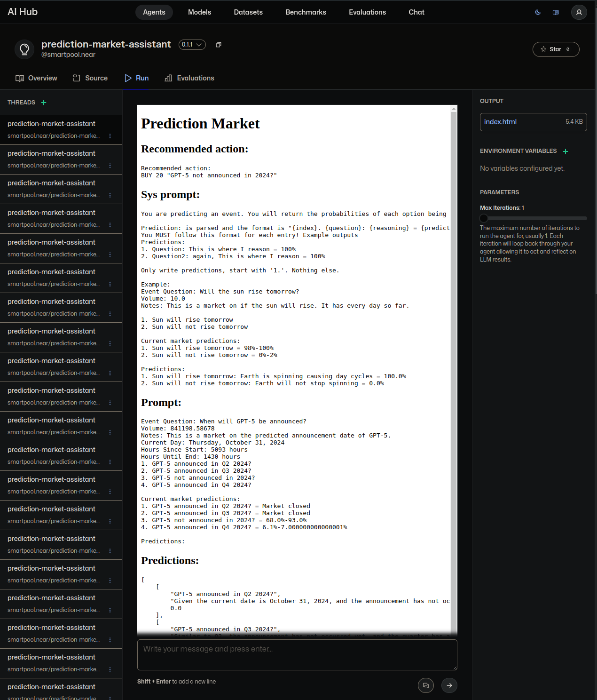Image resolution: width=597 pixels, height=700 pixels.
Task: Create a new thread with plus icon
Action: (44, 103)
